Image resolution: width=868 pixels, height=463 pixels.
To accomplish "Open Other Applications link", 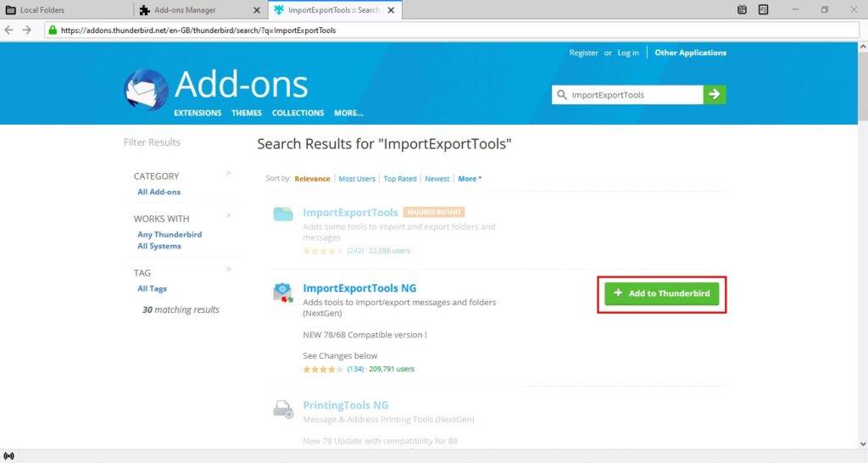I will [x=690, y=53].
